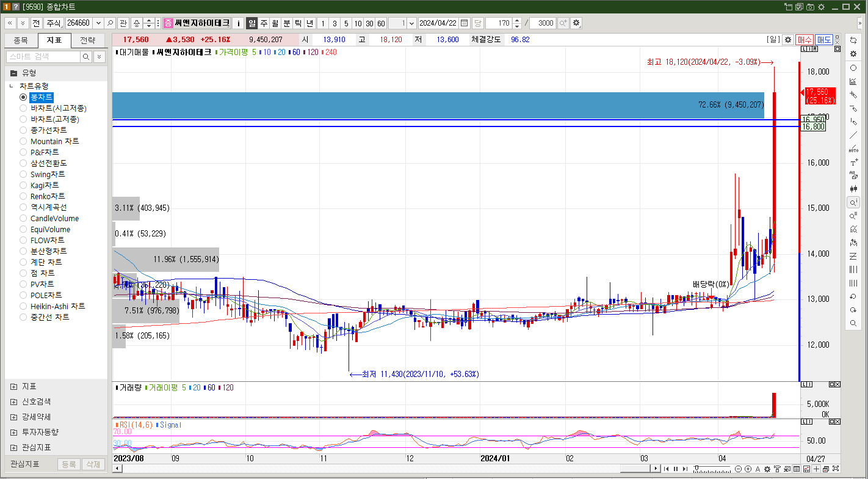This screenshot has height=479, width=868.
Task: Click the 매도 sell button
Action: 824,39
